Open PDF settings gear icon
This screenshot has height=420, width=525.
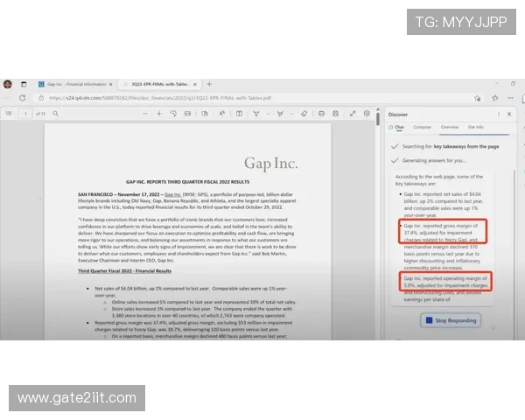click(366, 113)
